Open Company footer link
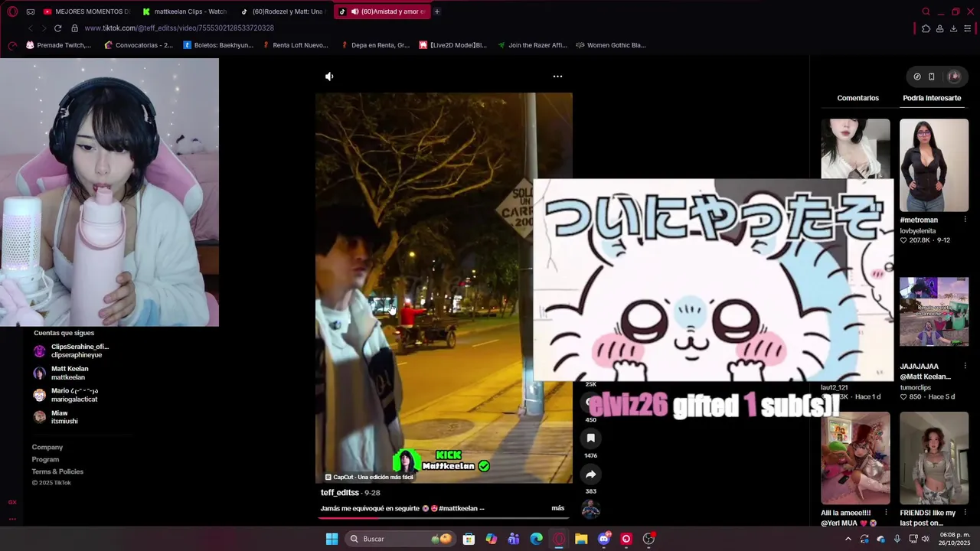The image size is (980, 551). pyautogui.click(x=47, y=447)
